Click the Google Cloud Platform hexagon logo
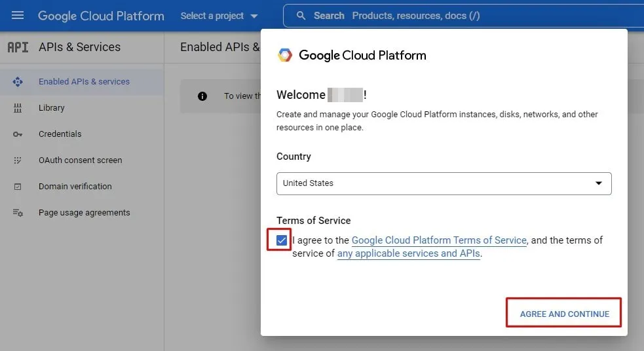 point(285,55)
